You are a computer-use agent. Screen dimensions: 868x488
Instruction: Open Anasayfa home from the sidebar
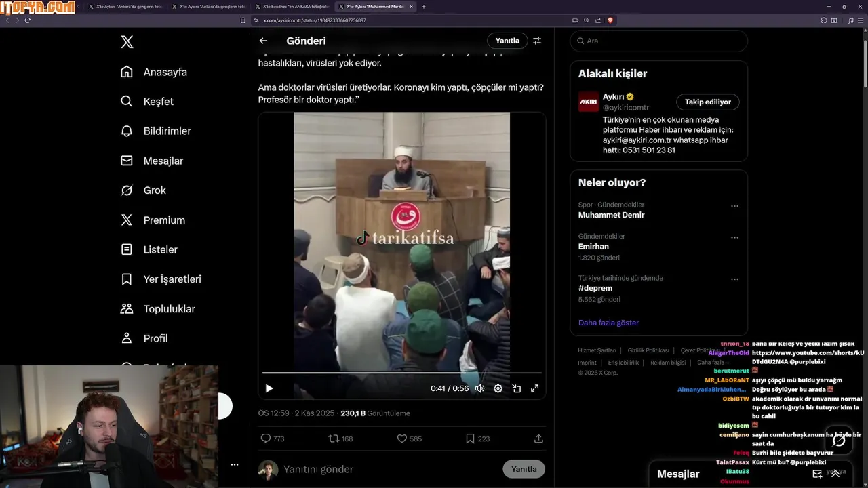click(155, 72)
